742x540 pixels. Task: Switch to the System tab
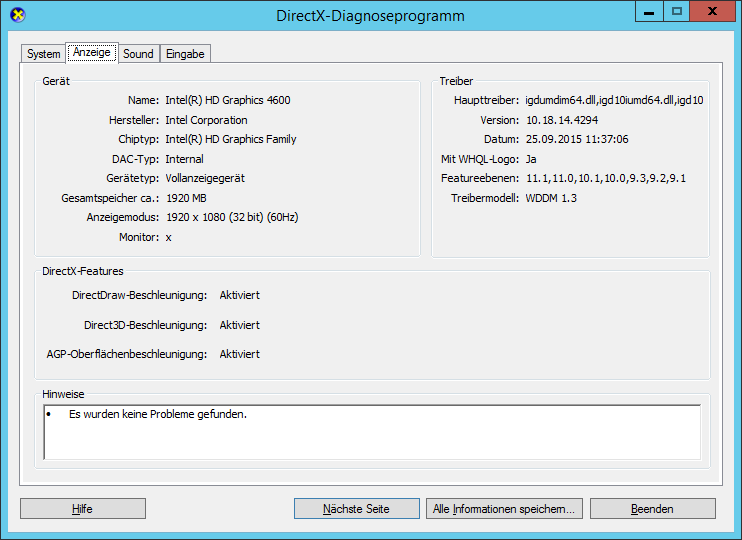pos(43,53)
